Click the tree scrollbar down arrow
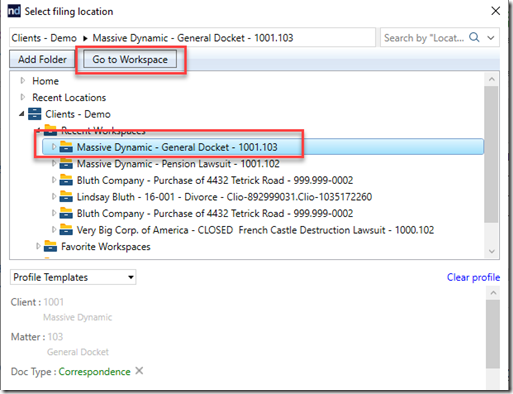The image size is (513, 394). point(492,251)
